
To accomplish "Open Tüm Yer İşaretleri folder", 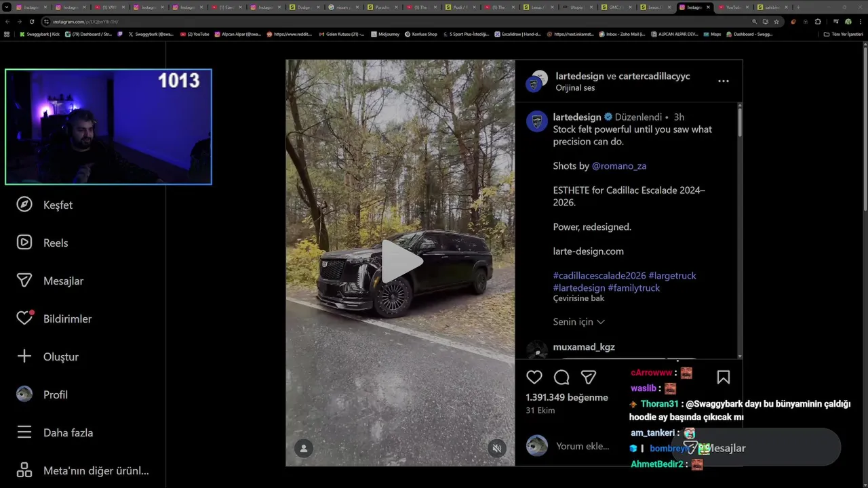I will tap(843, 34).
